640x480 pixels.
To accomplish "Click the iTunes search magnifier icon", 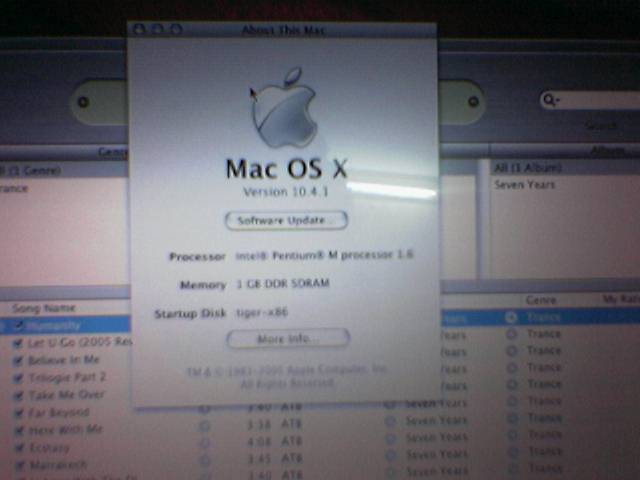I will point(551,99).
